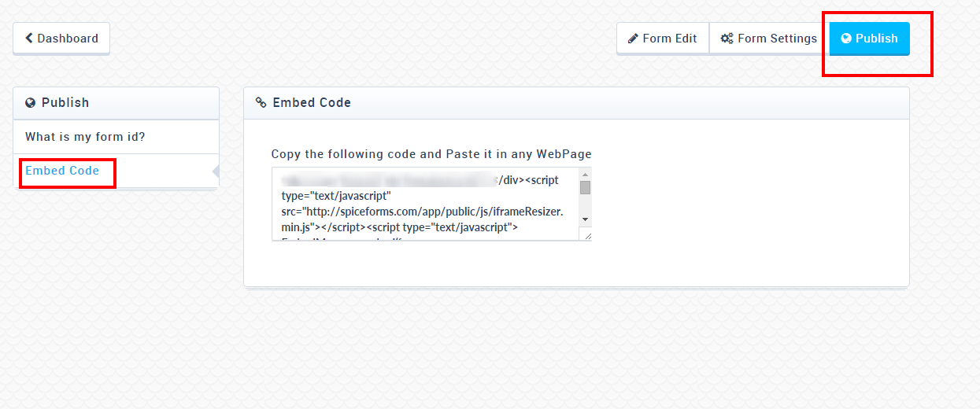The width and height of the screenshot is (980, 409).
Task: Click the globe icon in Publish sidebar header
Action: point(31,103)
